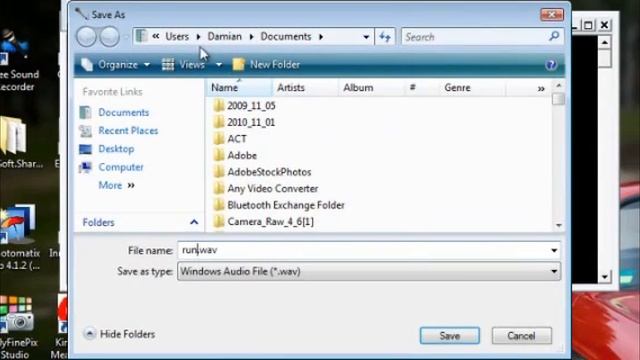This screenshot has height=360, width=640.
Task: Click the magnifier icon in Search box
Action: (554, 36)
